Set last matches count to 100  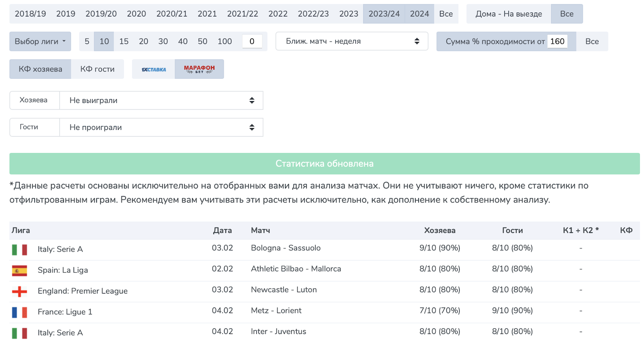point(225,41)
